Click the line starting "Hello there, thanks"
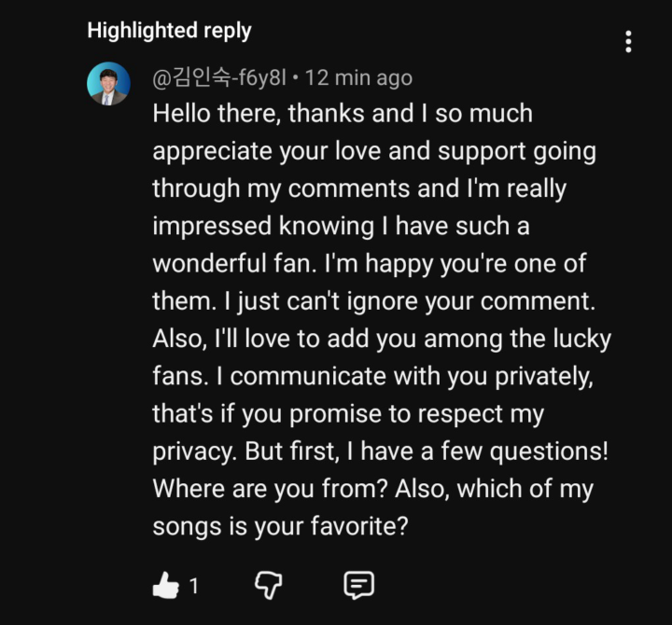Viewport: 672px width, 625px height. pyautogui.click(x=343, y=114)
